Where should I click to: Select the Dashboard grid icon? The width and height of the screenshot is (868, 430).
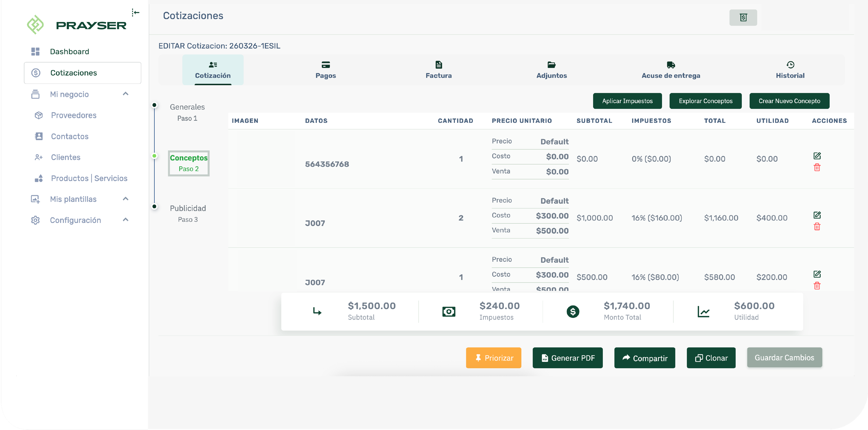(x=35, y=51)
